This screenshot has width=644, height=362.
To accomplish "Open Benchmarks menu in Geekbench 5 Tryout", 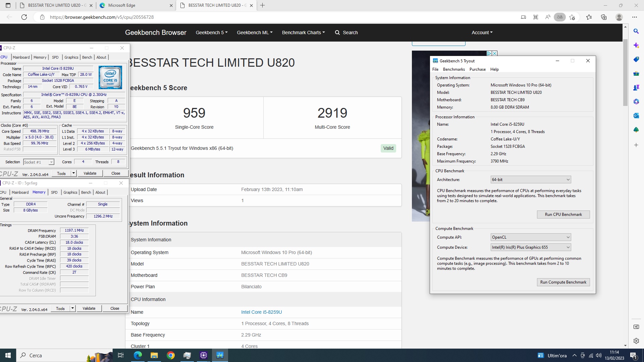I will (454, 69).
